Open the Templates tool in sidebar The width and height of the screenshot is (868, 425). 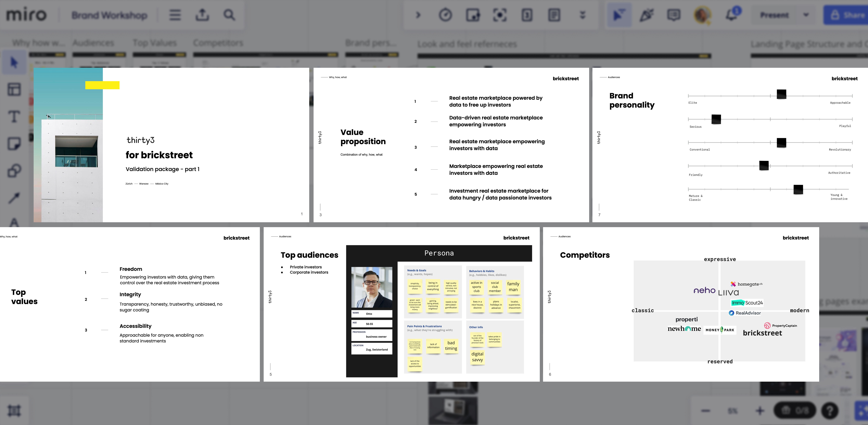coord(14,90)
